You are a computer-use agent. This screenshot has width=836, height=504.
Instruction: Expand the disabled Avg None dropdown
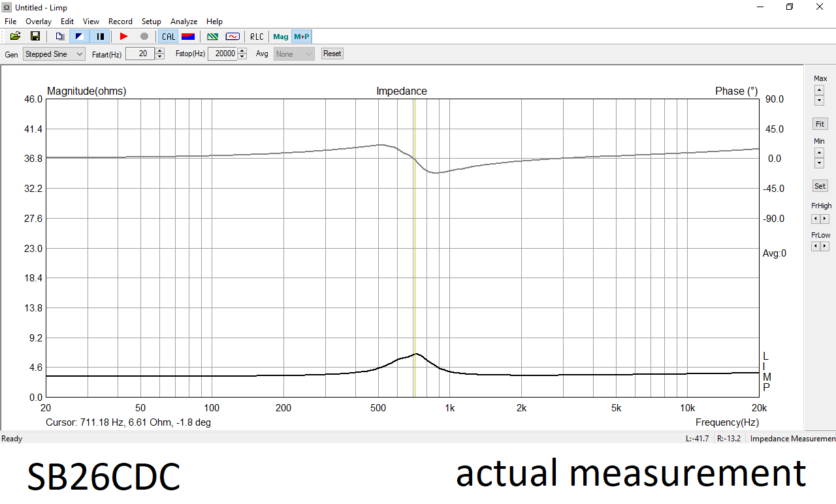294,54
